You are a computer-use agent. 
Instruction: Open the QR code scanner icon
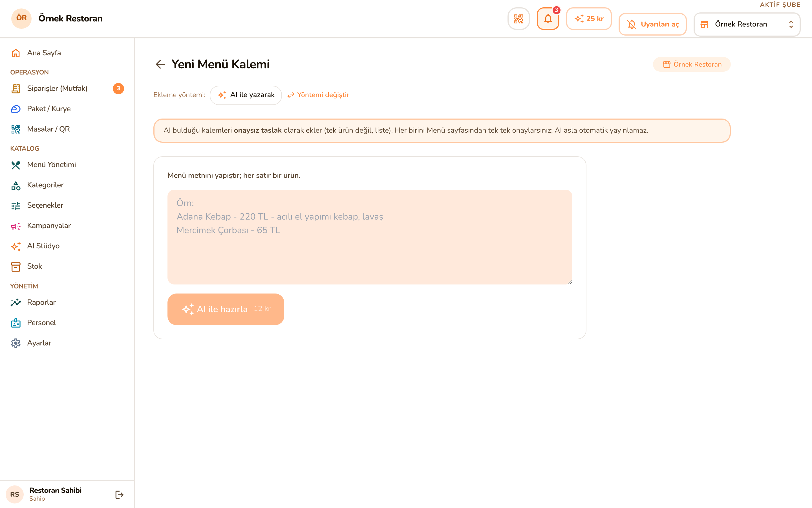[x=518, y=19]
